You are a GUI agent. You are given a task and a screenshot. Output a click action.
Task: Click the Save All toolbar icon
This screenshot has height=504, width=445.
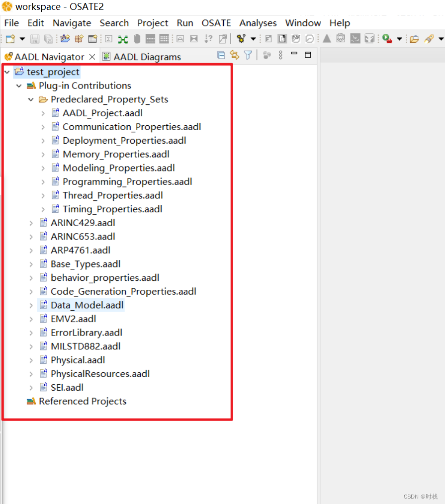point(48,39)
